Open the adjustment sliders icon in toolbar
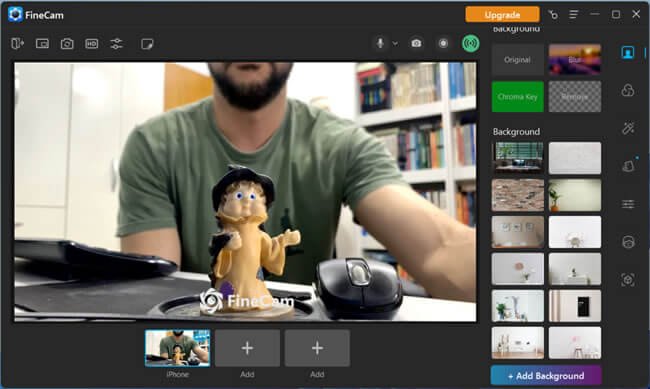 coord(116,44)
